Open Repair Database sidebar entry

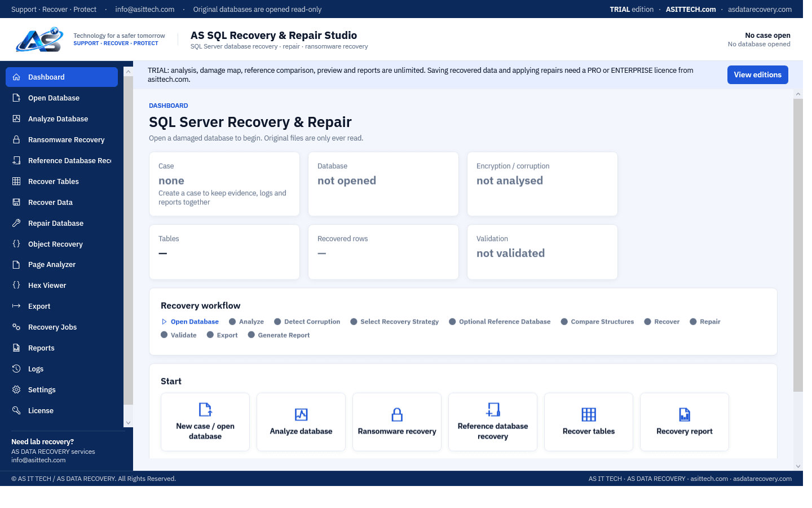coord(61,223)
